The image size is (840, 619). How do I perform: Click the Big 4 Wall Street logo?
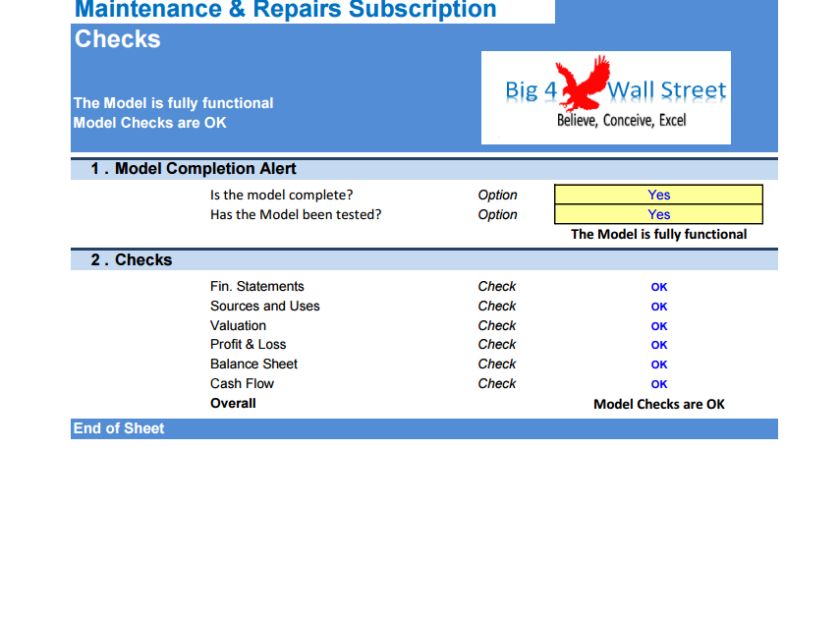click(x=606, y=97)
